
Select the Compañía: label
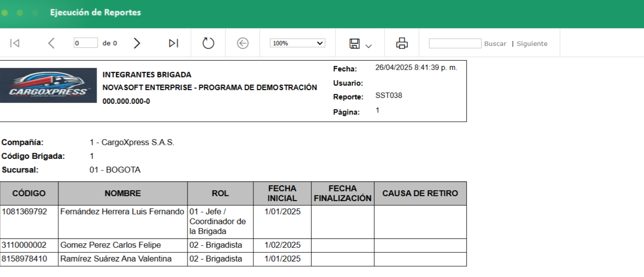click(x=22, y=142)
